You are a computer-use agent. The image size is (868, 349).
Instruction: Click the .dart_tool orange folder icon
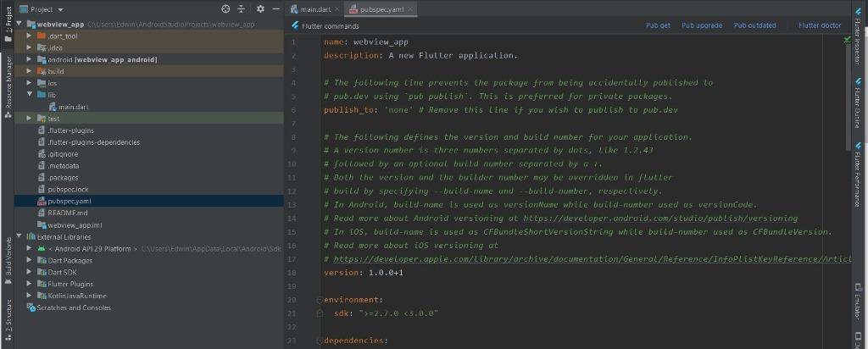[x=42, y=36]
